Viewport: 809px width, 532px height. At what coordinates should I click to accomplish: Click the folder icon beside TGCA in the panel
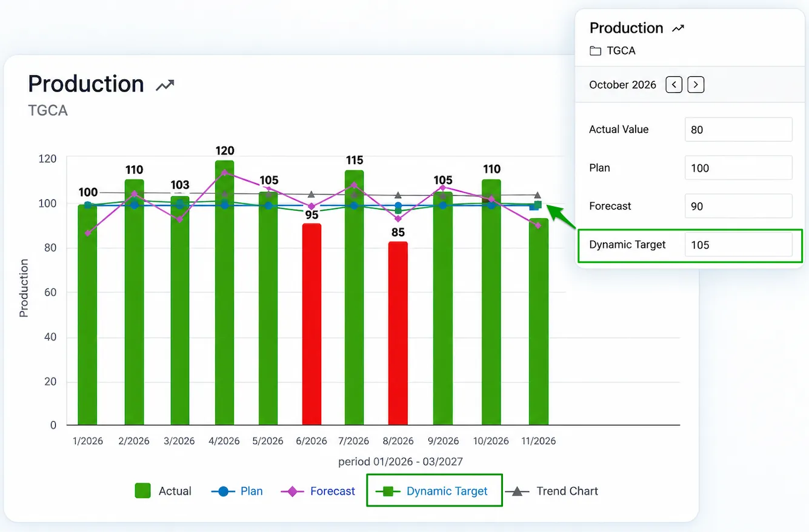[595, 51]
